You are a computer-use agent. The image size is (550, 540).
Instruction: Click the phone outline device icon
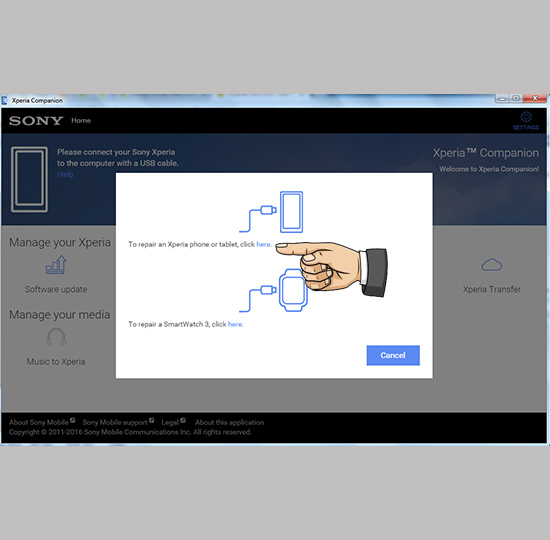pos(29,179)
